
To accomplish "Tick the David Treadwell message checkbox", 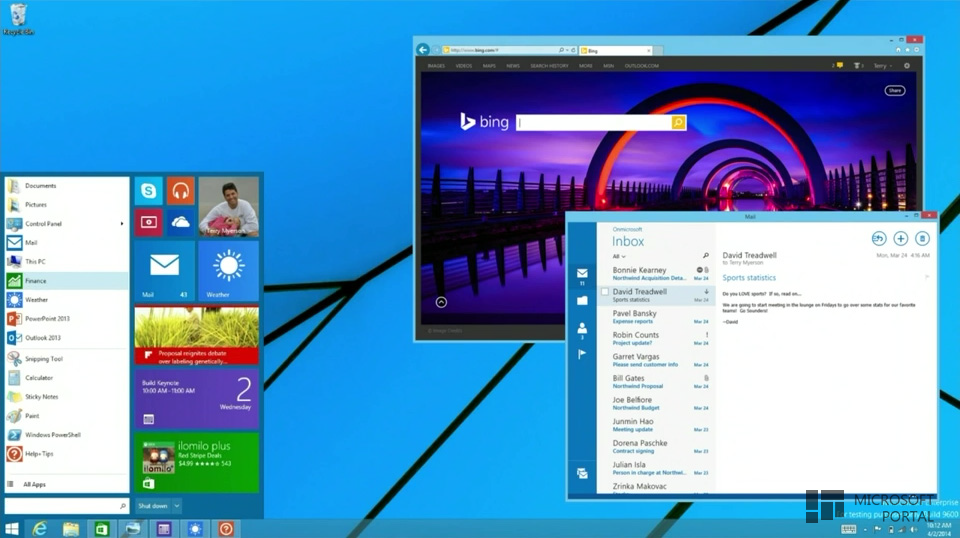I will coord(604,292).
